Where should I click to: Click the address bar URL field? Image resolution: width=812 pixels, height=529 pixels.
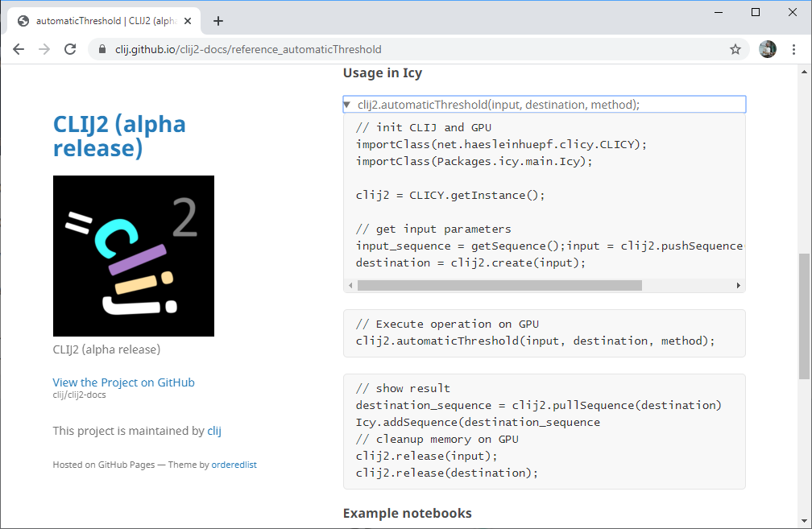pos(409,49)
